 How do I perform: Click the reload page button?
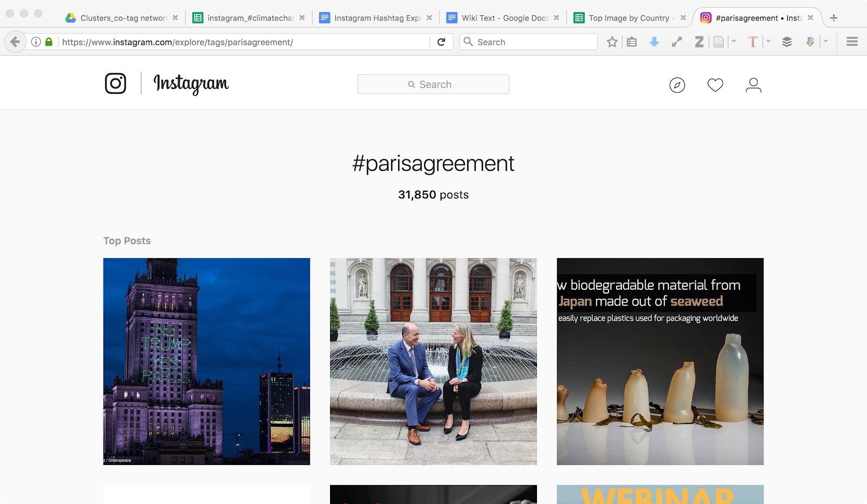pyautogui.click(x=442, y=42)
